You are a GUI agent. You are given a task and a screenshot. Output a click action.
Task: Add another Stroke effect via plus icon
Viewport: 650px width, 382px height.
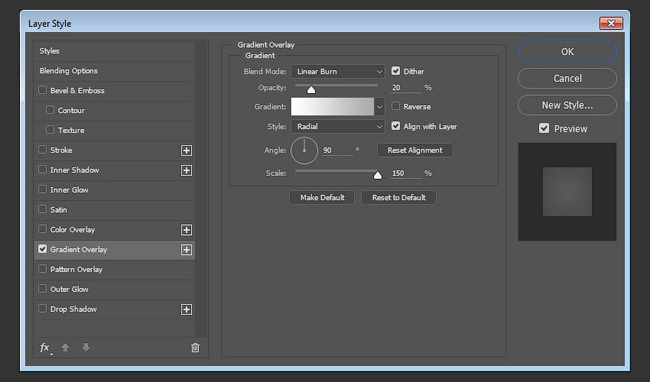(187, 150)
